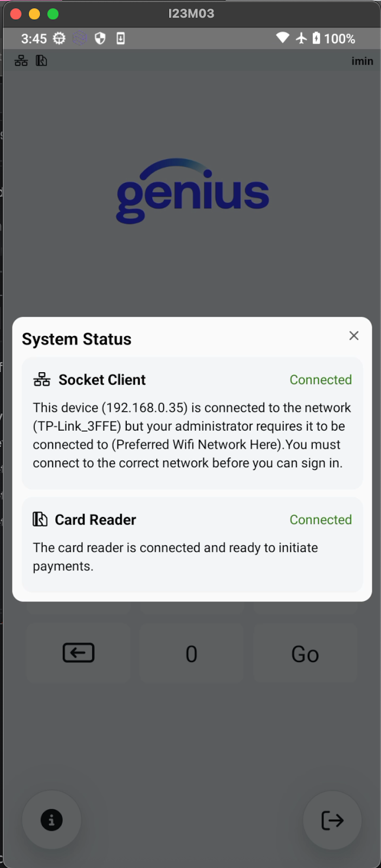
Task: Tap the backspace key on keypad
Action: click(x=79, y=653)
